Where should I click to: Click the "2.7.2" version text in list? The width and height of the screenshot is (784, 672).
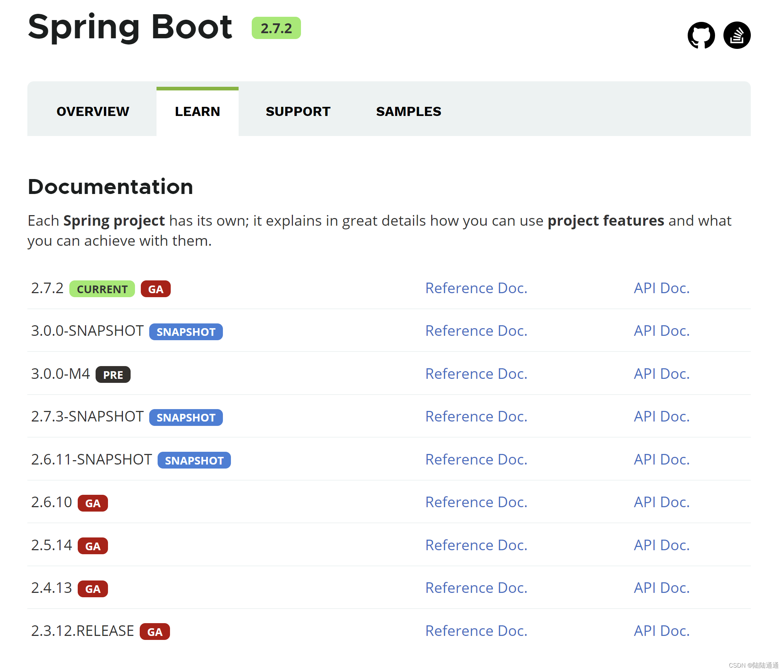pyautogui.click(x=47, y=288)
